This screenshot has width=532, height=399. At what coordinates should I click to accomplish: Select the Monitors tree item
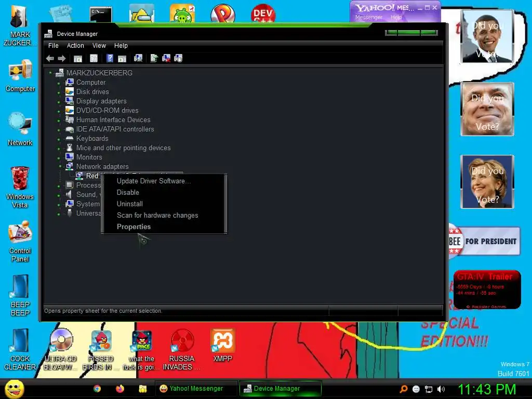[x=89, y=157]
